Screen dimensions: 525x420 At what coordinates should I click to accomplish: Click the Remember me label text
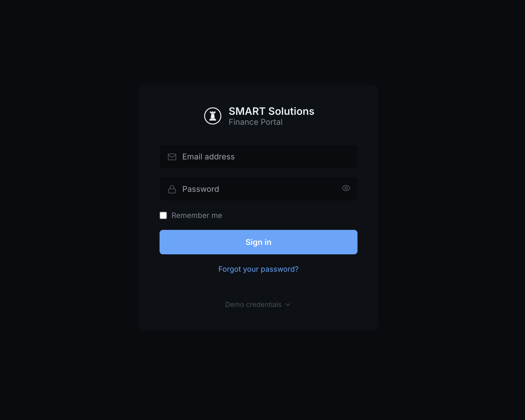point(197,215)
